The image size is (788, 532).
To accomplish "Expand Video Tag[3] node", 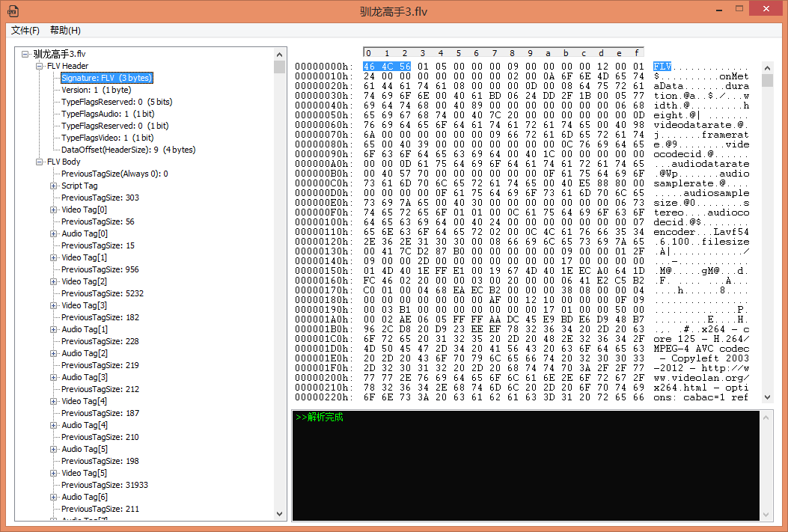I will 53,305.
